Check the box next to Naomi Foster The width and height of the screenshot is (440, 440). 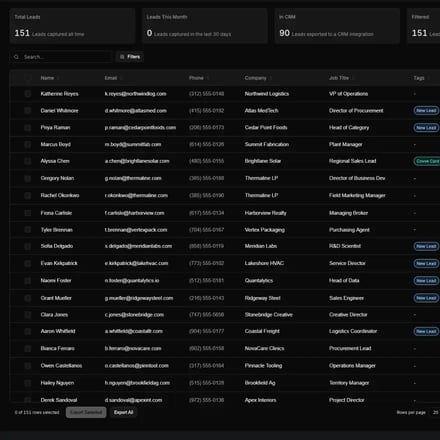point(28,281)
